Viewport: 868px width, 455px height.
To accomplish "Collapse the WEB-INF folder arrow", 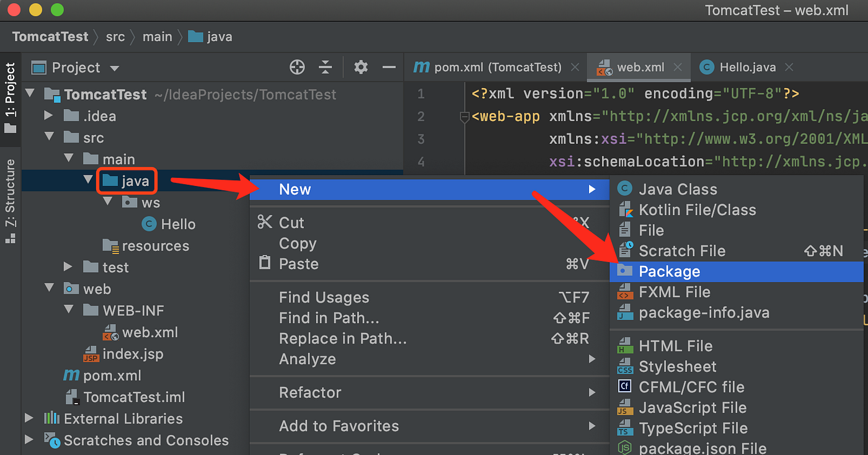I will (x=68, y=311).
